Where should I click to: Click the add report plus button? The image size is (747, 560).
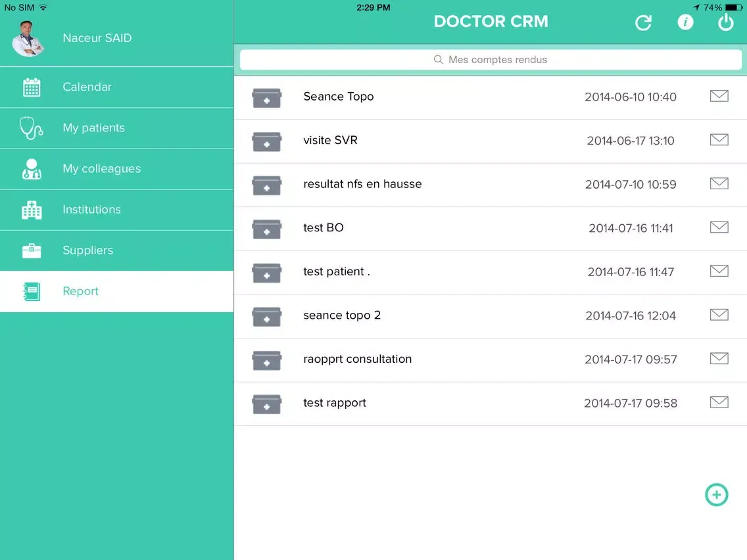tap(717, 495)
